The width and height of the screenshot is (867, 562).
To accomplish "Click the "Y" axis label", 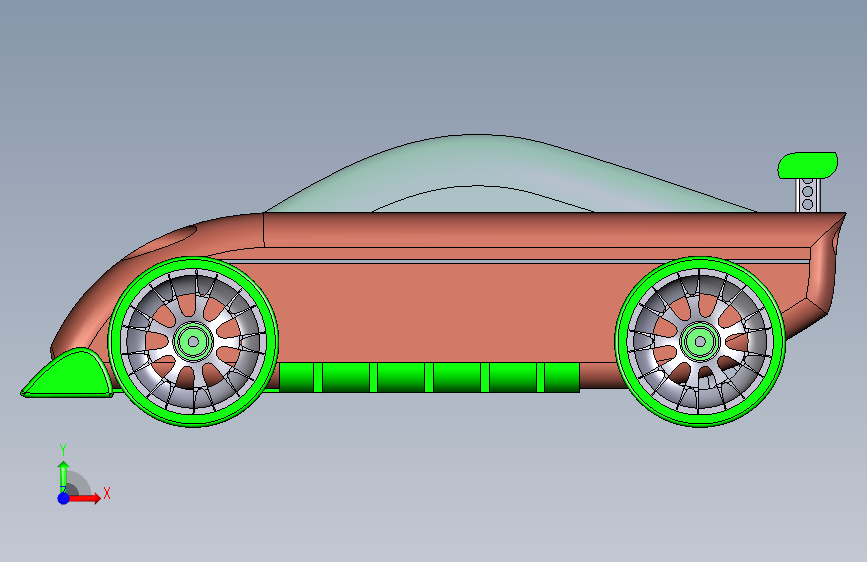I will pos(63,450).
